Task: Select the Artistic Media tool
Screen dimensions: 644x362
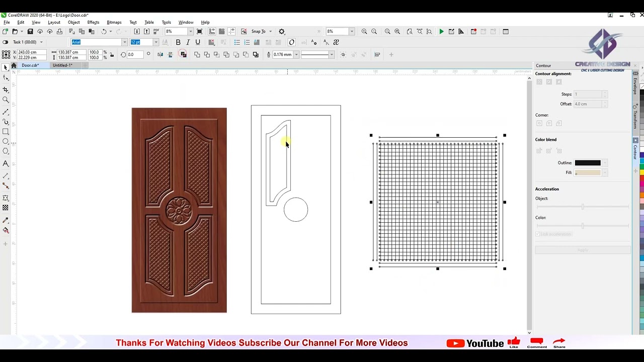Action: (6, 122)
